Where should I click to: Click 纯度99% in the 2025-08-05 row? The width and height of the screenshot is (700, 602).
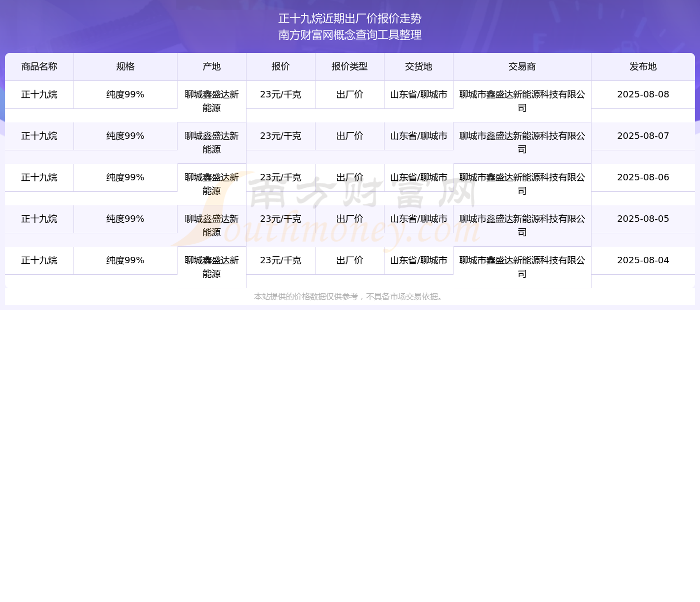(x=125, y=219)
